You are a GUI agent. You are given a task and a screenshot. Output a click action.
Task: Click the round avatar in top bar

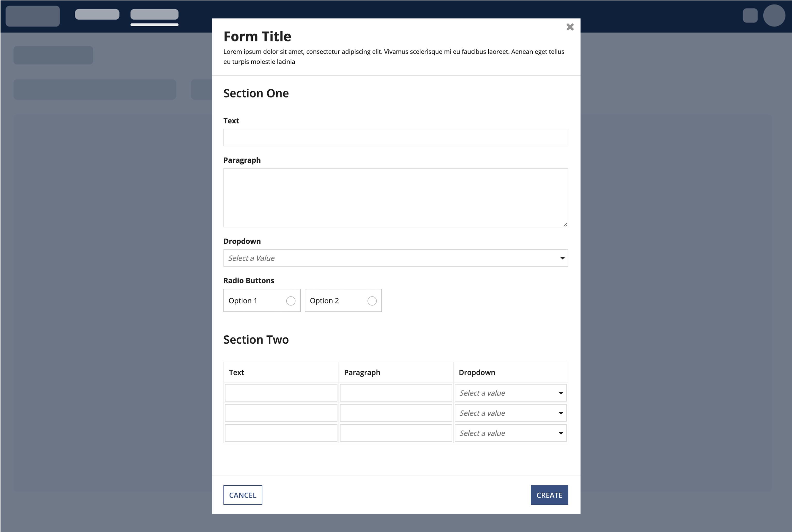(x=774, y=16)
